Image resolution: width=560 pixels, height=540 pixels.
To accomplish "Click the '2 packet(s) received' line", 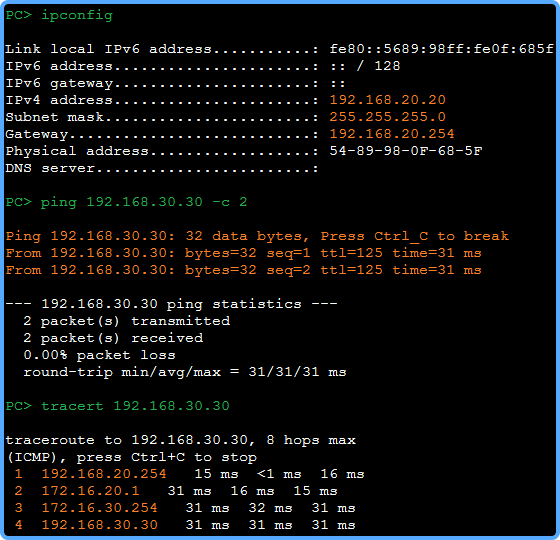I will tap(113, 338).
